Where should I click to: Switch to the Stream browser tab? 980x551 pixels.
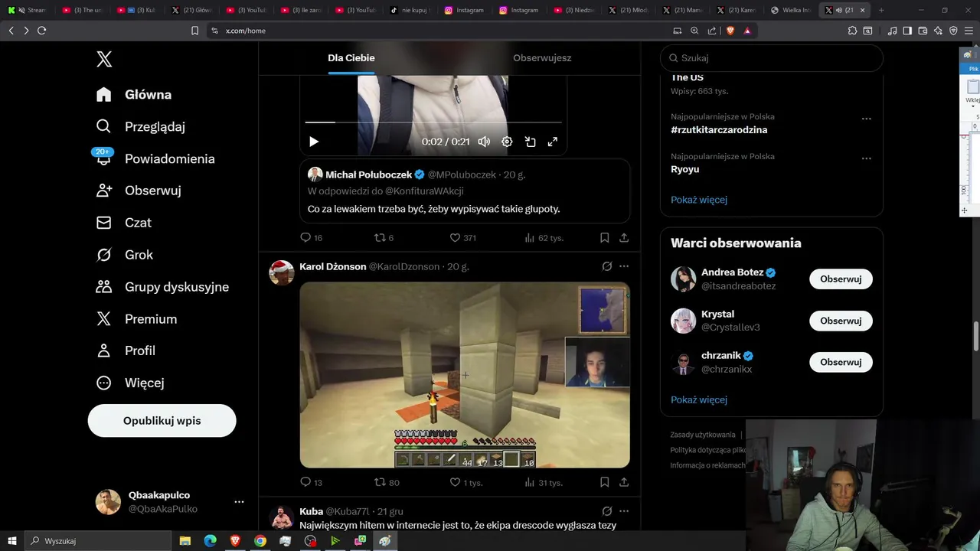[28, 10]
